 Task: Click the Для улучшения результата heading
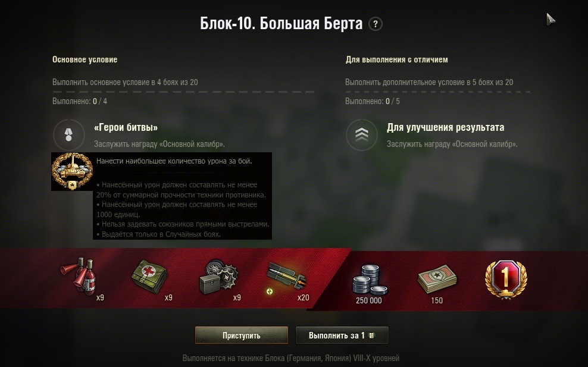(x=446, y=127)
